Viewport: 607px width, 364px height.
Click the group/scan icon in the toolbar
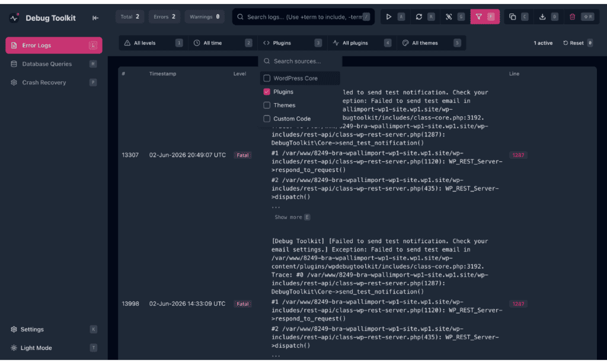pyautogui.click(x=449, y=17)
